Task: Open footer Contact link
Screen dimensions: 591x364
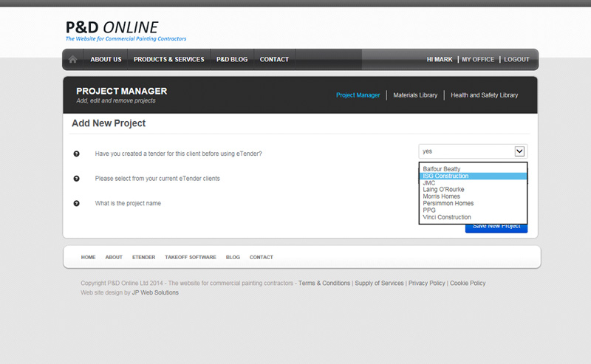Action: [x=262, y=257]
